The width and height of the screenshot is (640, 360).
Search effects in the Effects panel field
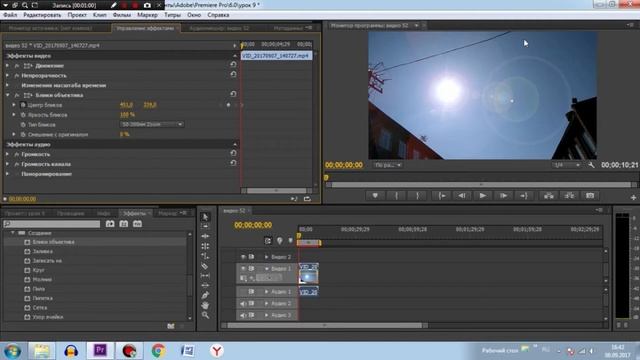pyautogui.click(x=52, y=224)
